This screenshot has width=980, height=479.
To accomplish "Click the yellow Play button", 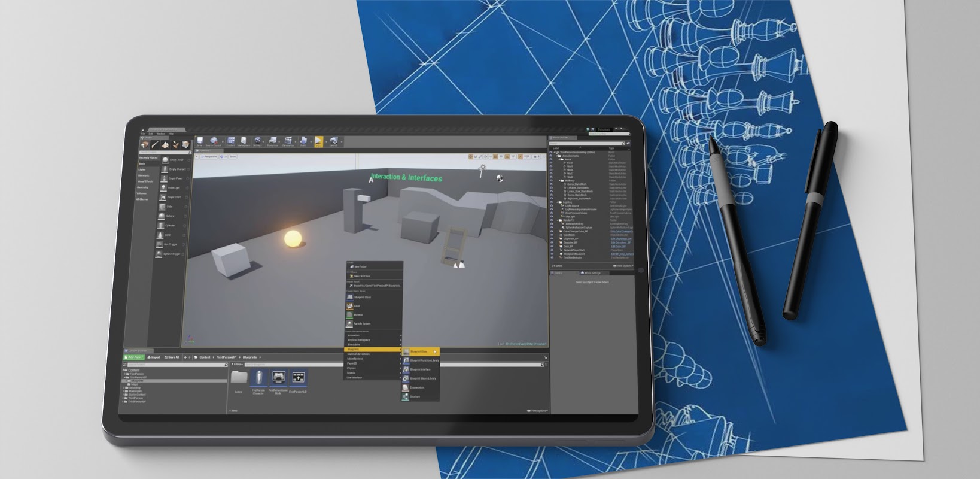I will tap(319, 141).
